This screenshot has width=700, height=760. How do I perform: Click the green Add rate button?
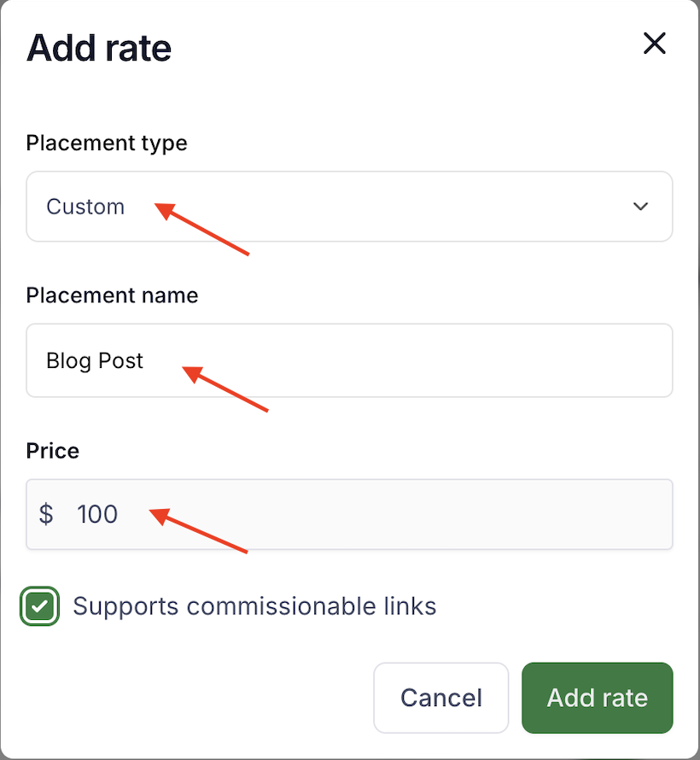597,698
